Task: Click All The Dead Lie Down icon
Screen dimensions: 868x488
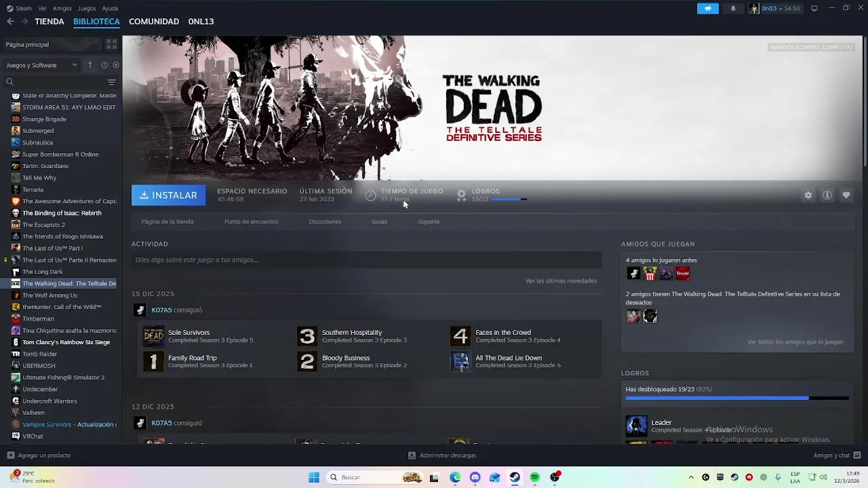Action: (x=460, y=361)
